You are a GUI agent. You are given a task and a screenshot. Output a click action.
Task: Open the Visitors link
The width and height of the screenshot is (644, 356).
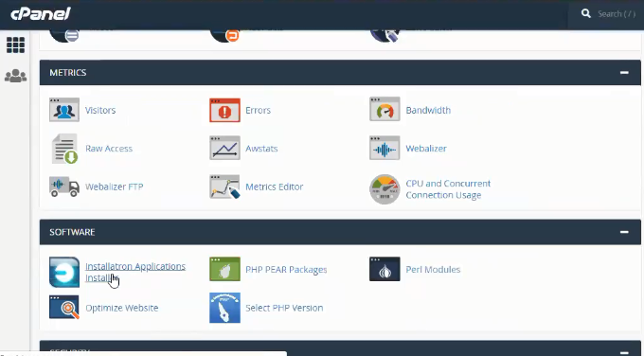click(100, 110)
